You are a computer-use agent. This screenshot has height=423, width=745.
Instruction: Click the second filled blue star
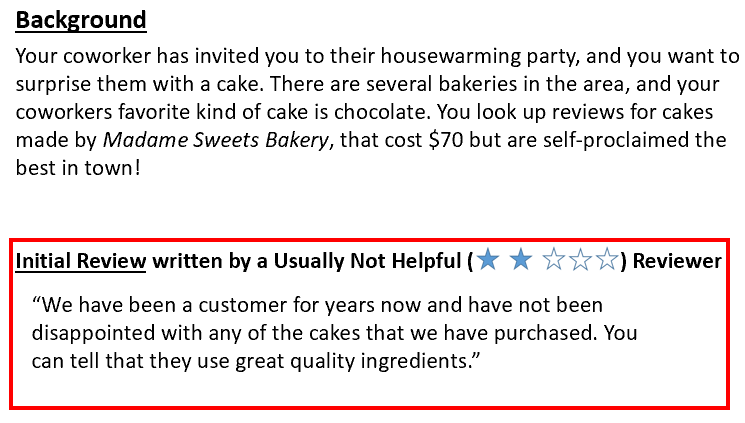[521, 261]
